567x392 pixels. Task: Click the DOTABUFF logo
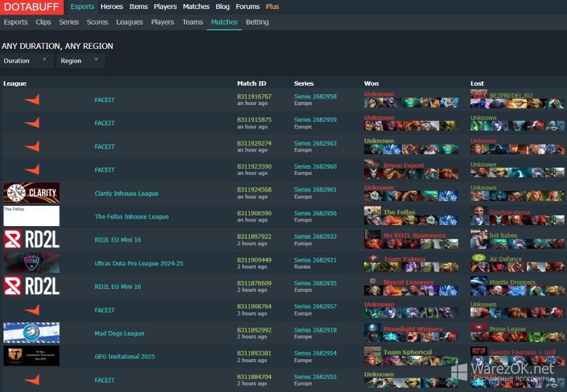pos(32,7)
